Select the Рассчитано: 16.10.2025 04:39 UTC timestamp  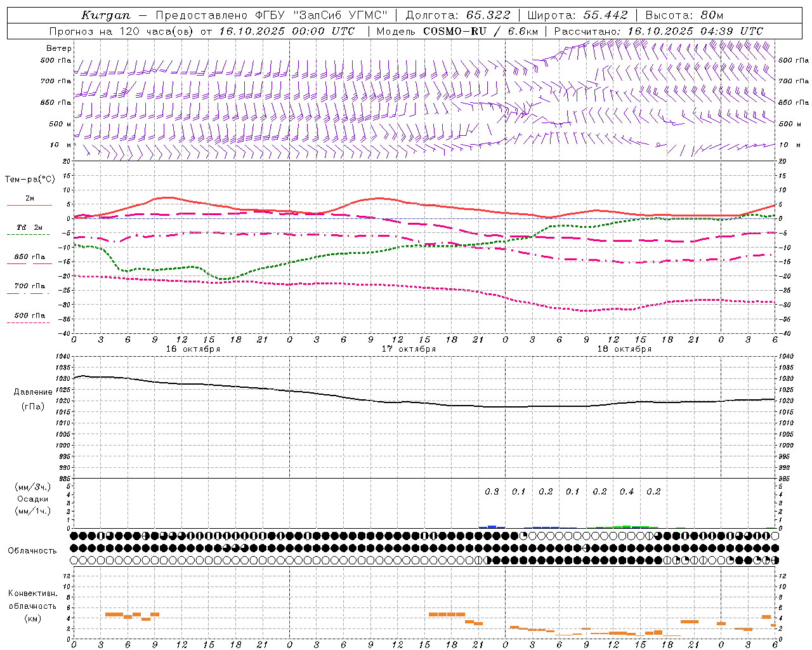point(658,31)
